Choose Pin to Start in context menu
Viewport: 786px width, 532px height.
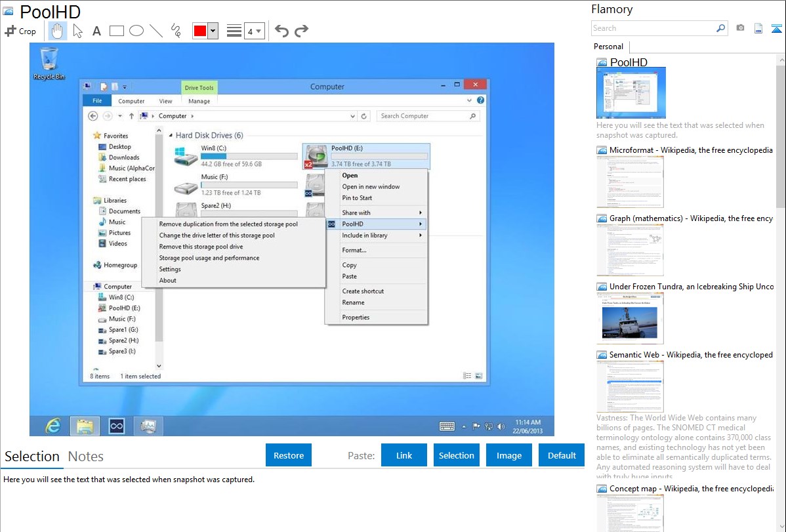357,198
